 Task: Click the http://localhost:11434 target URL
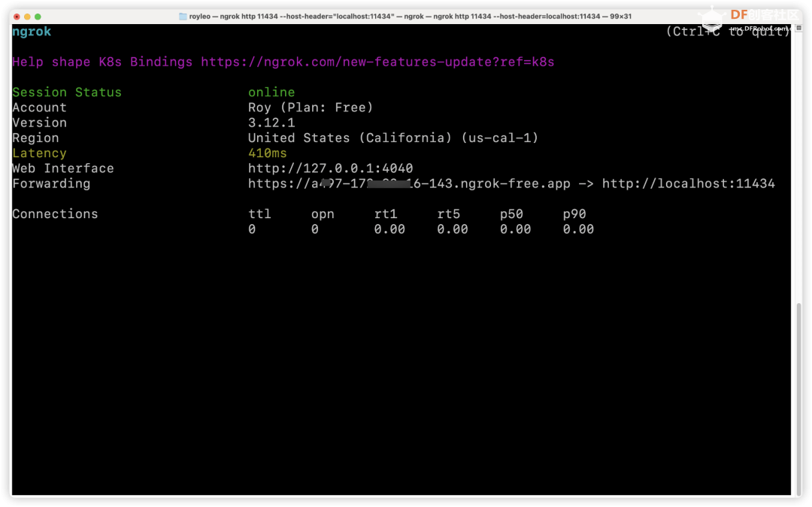pyautogui.click(x=688, y=184)
